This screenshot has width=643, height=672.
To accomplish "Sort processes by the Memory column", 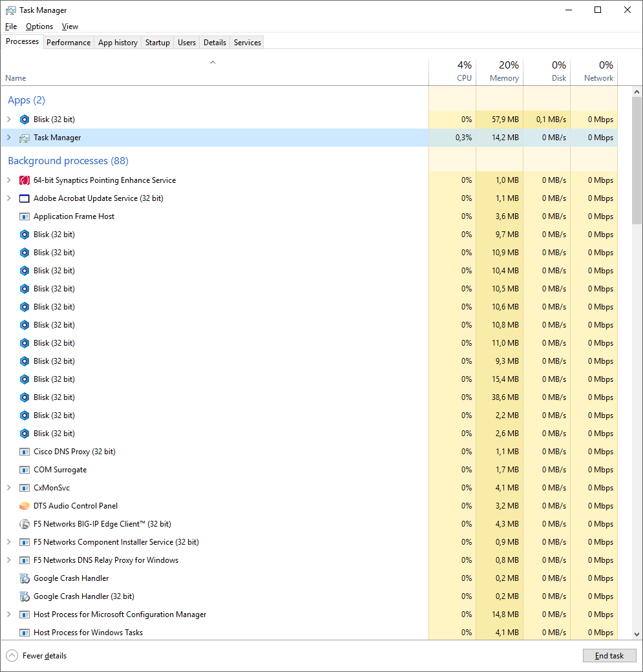I will (x=500, y=71).
